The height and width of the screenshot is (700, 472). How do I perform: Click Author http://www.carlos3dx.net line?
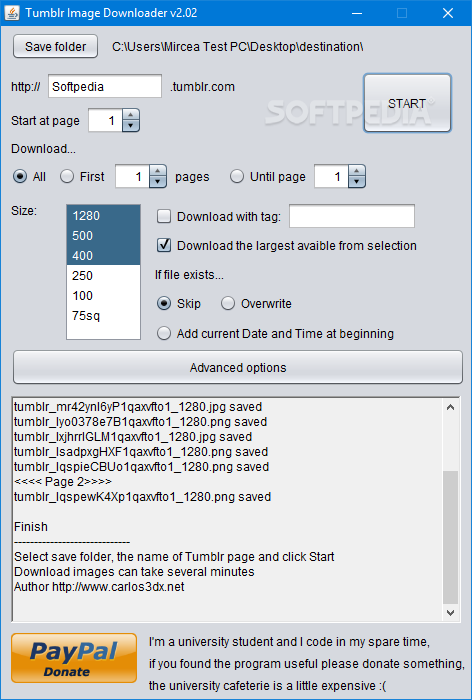pos(99,587)
